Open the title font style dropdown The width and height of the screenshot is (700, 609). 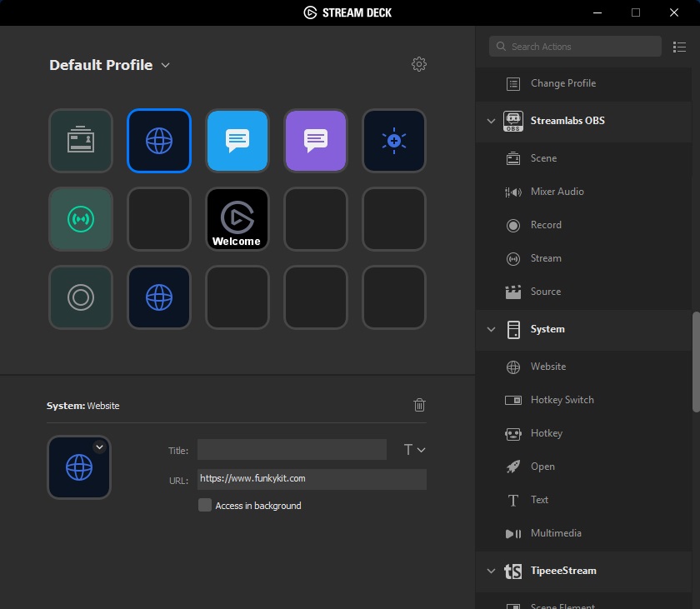click(414, 450)
